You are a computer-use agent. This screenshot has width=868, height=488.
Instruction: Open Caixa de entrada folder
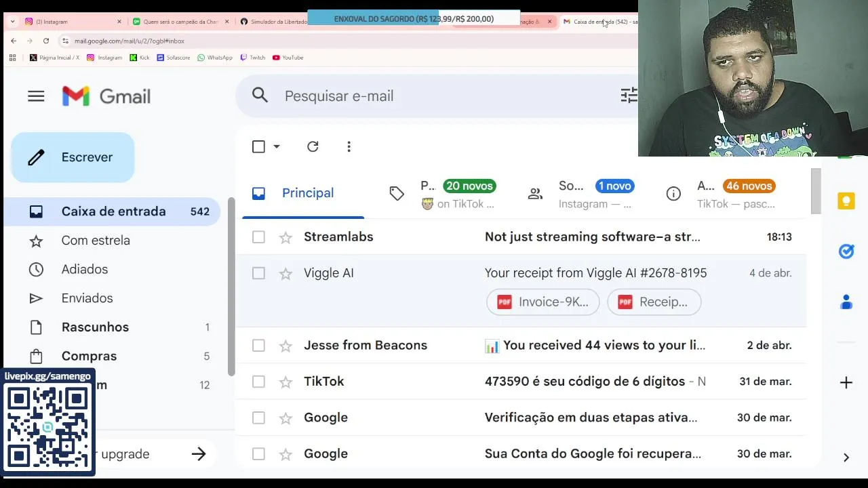112,211
